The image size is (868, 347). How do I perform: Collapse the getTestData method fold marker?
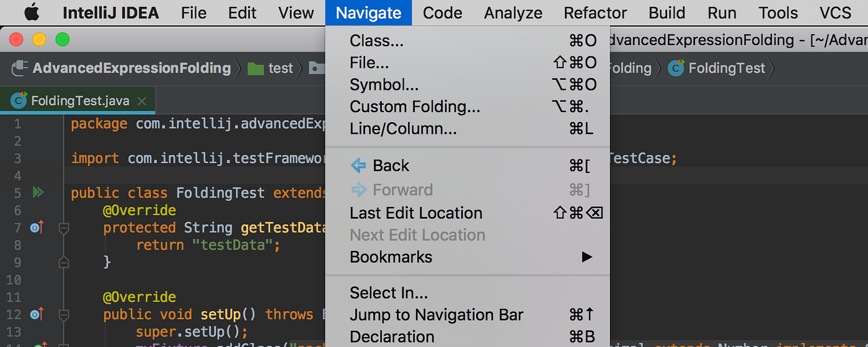click(63, 229)
